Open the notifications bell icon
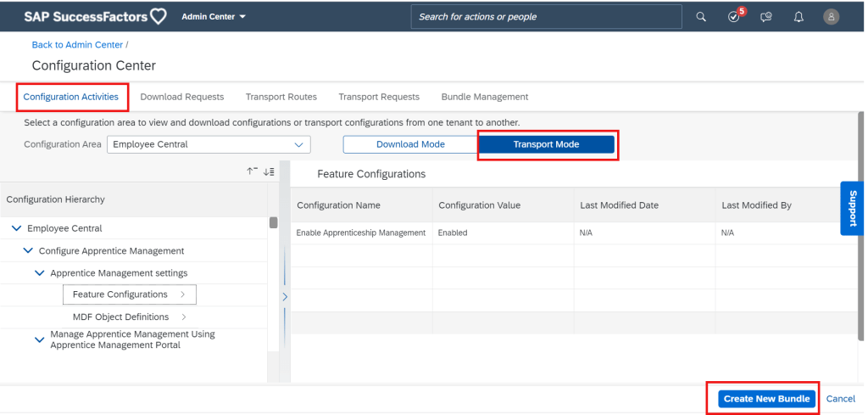The width and height of the screenshot is (868, 415). 798,17
